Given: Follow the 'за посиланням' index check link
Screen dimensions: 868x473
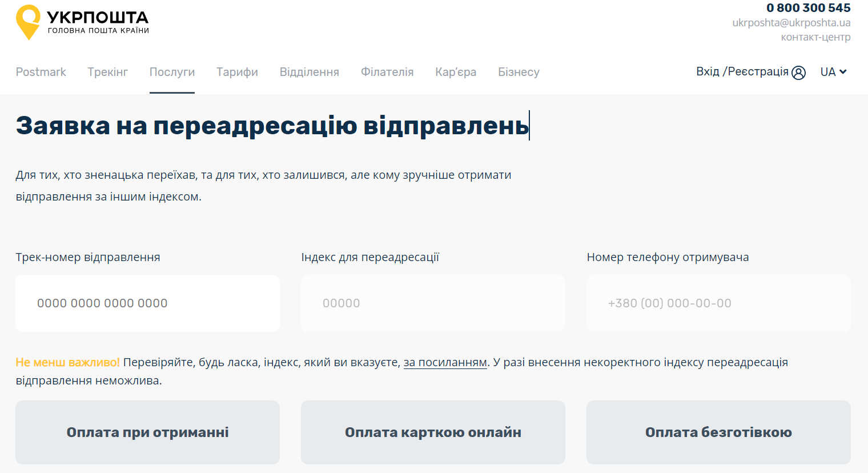Looking at the screenshot, I should (445, 362).
